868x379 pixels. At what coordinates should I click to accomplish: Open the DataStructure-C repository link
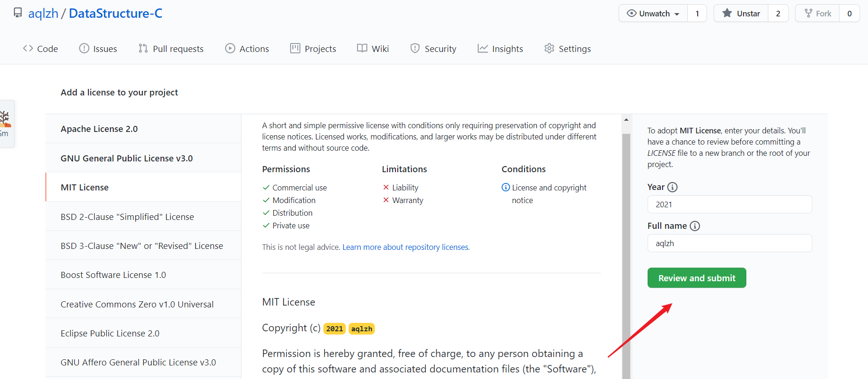[116, 13]
